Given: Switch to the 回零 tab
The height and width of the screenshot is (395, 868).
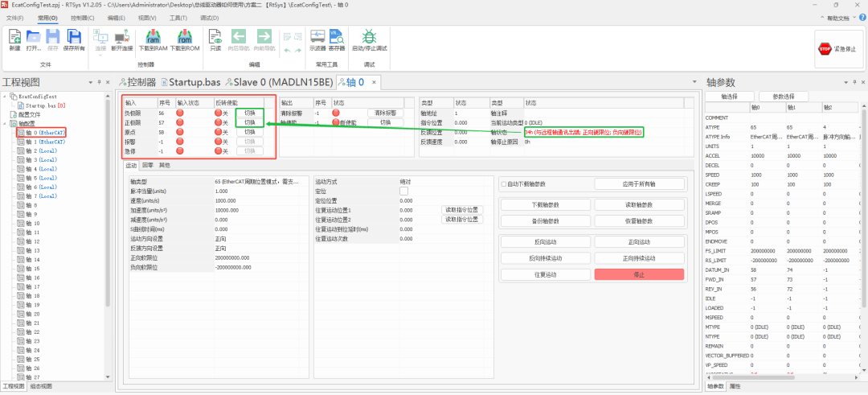Looking at the screenshot, I should pyautogui.click(x=148, y=165).
